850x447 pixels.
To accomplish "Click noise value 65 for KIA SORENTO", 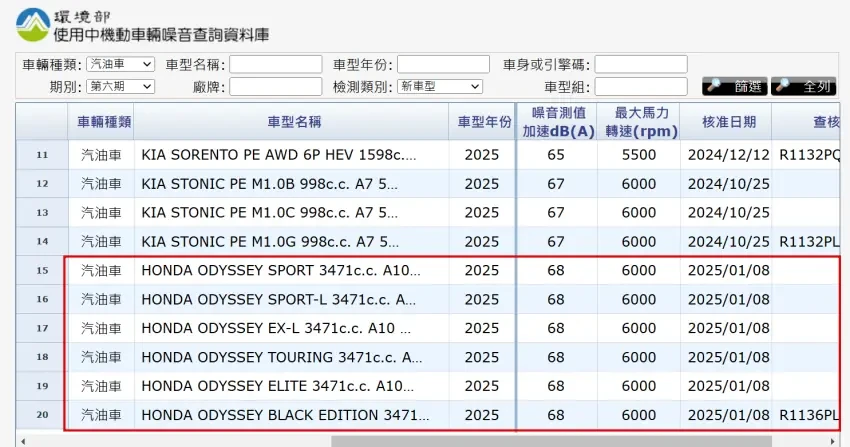I will [x=556, y=155].
